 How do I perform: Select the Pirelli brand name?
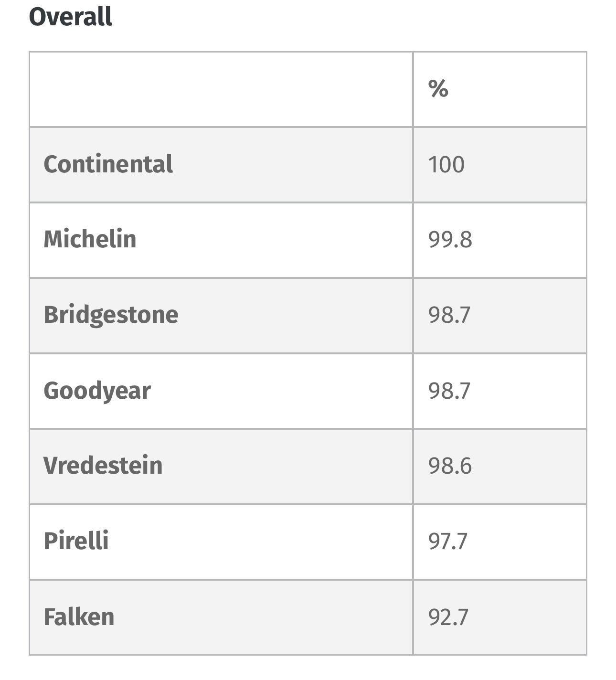(x=76, y=541)
